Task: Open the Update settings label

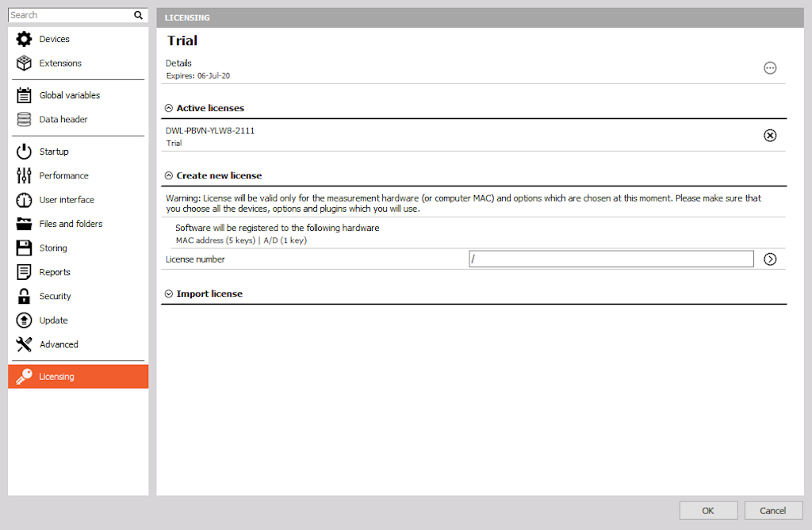Action: pyautogui.click(x=54, y=321)
